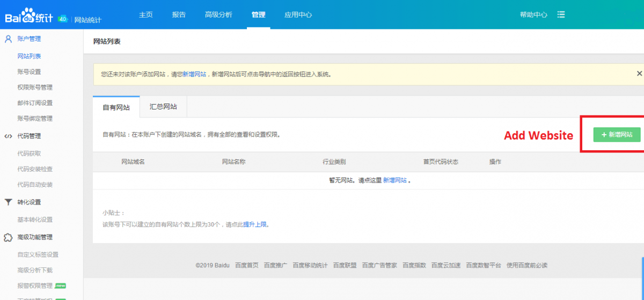Open the 报告 top navigation menu
Image resolution: width=644 pixels, height=300 pixels.
[179, 14]
